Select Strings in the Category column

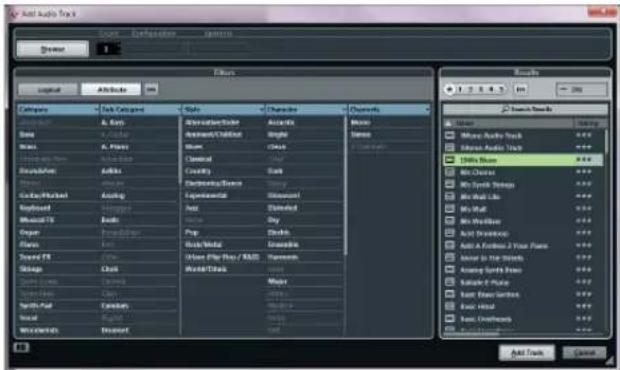(31, 269)
